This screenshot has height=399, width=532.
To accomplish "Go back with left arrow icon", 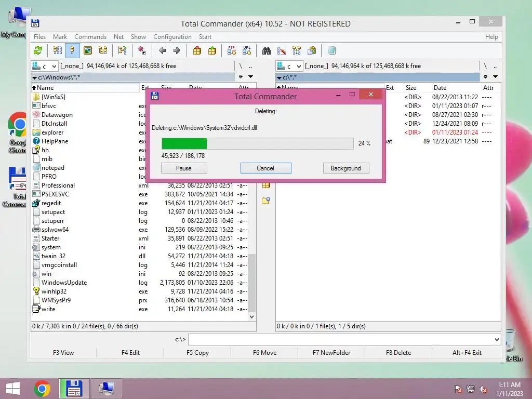I will (162, 50).
